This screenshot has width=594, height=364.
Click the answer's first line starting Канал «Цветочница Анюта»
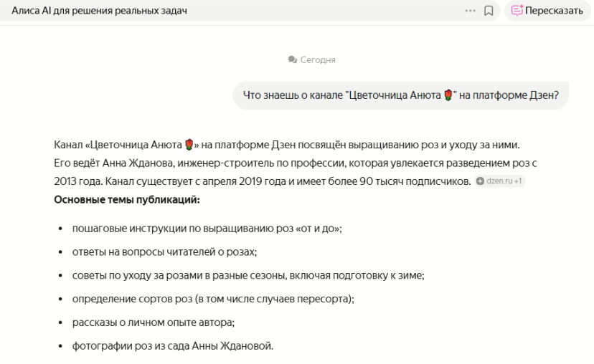click(x=287, y=145)
